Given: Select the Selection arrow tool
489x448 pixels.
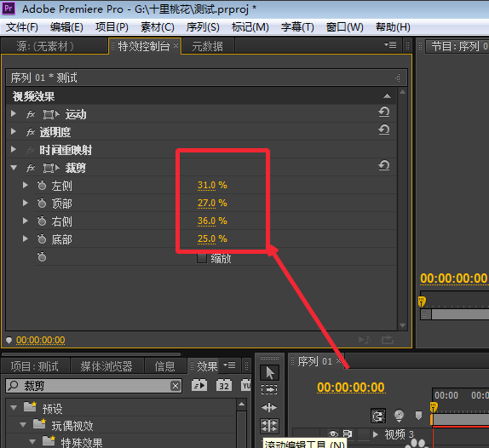Looking at the screenshot, I should pos(269,372).
